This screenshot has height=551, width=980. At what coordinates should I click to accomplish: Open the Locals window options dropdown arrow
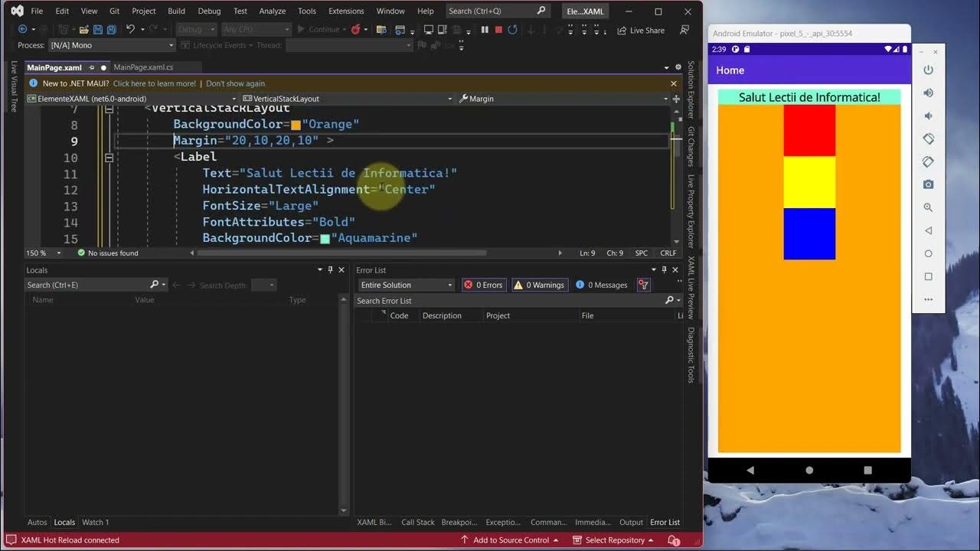pos(320,269)
